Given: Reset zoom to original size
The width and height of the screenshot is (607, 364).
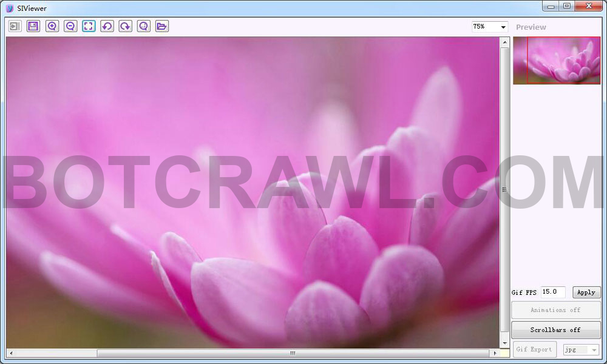Looking at the screenshot, I should tap(143, 25).
